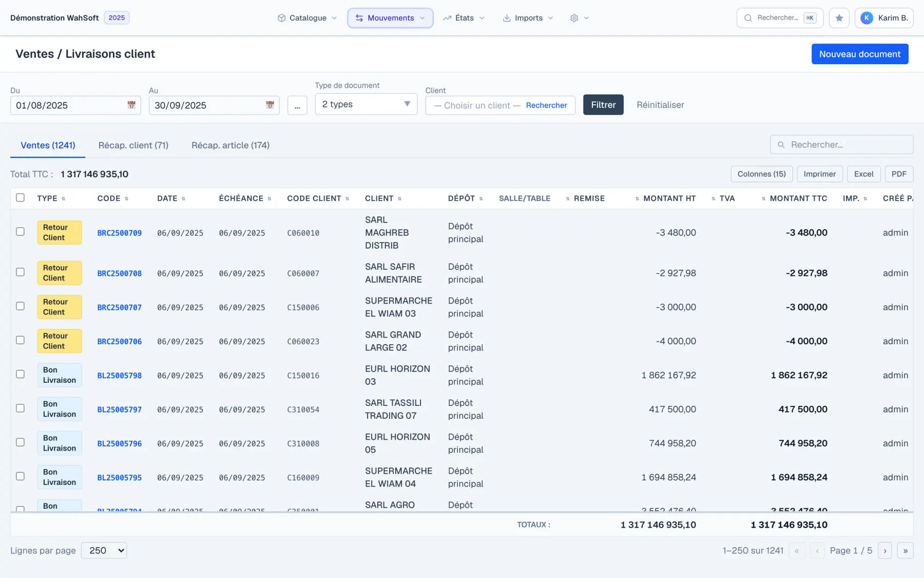Click Nouveau document button
Screen dimensions: 924x578
860,54
